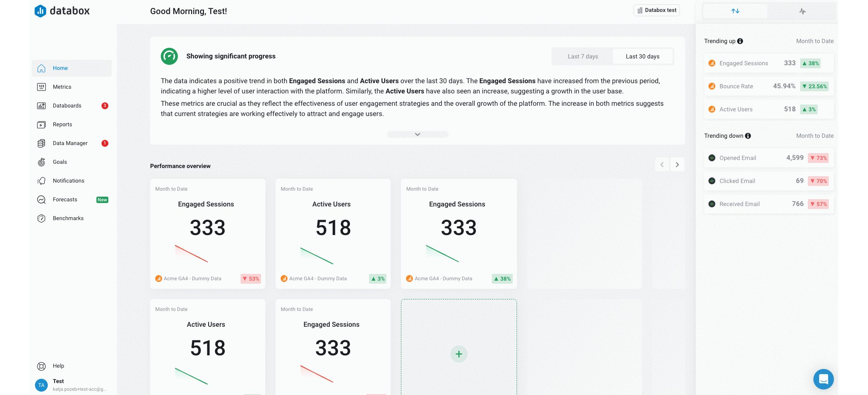
Task: Open Notifications from the sidebar
Action: tap(68, 180)
